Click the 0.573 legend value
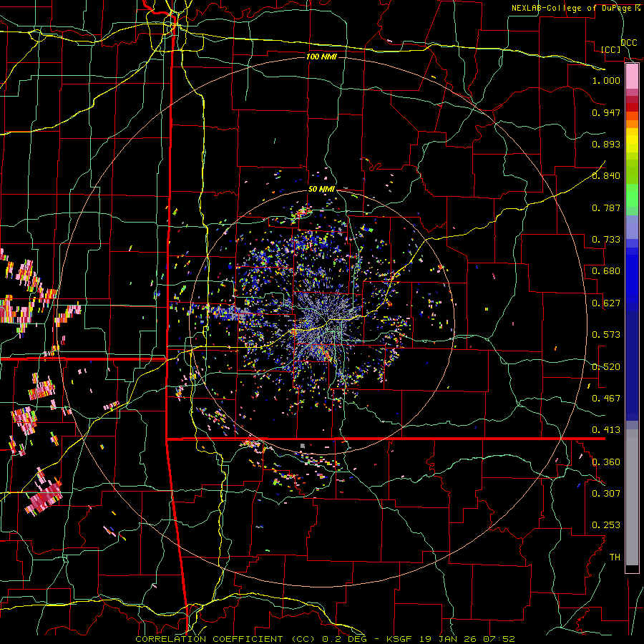644x644 pixels. click(x=606, y=335)
